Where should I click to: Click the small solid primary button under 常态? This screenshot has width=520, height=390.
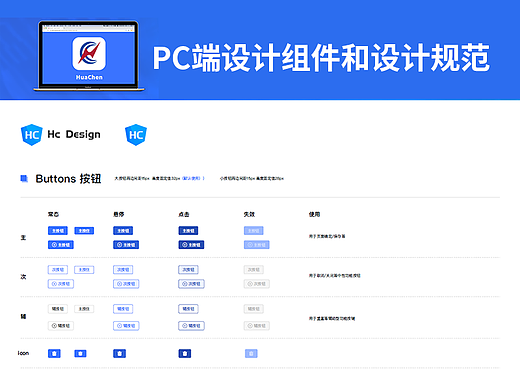point(84,231)
